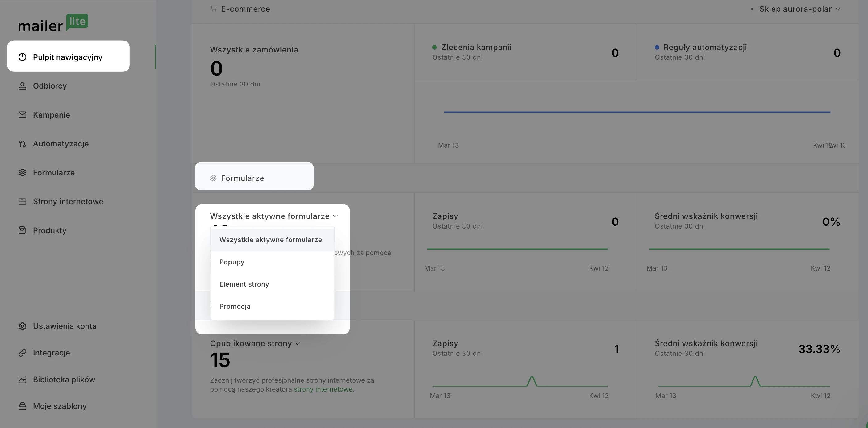Image resolution: width=868 pixels, height=428 pixels.
Task: Open Odbiorcy via the person icon
Action: coord(22,86)
